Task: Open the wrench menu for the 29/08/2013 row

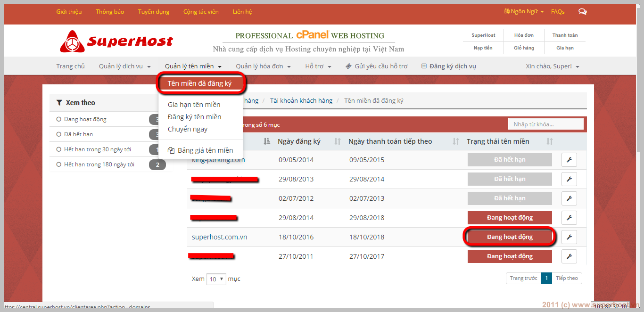Action: pos(569,179)
